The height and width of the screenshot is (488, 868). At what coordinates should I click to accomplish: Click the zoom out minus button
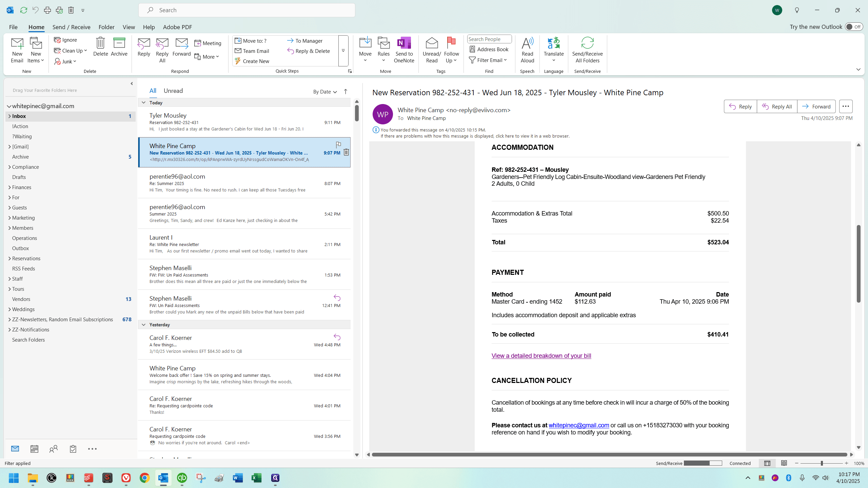(797, 463)
